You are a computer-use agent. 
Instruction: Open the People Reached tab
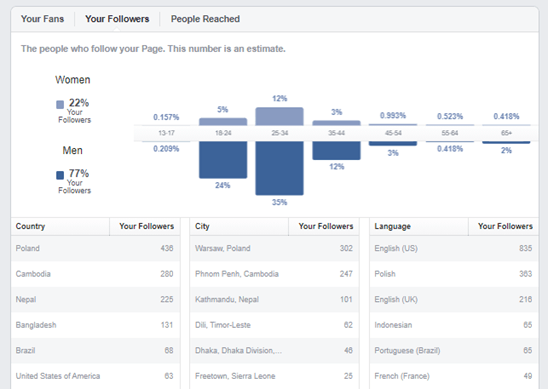pos(205,19)
